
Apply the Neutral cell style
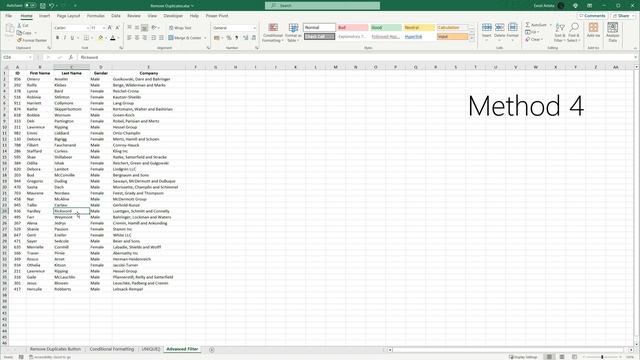[x=419, y=27]
